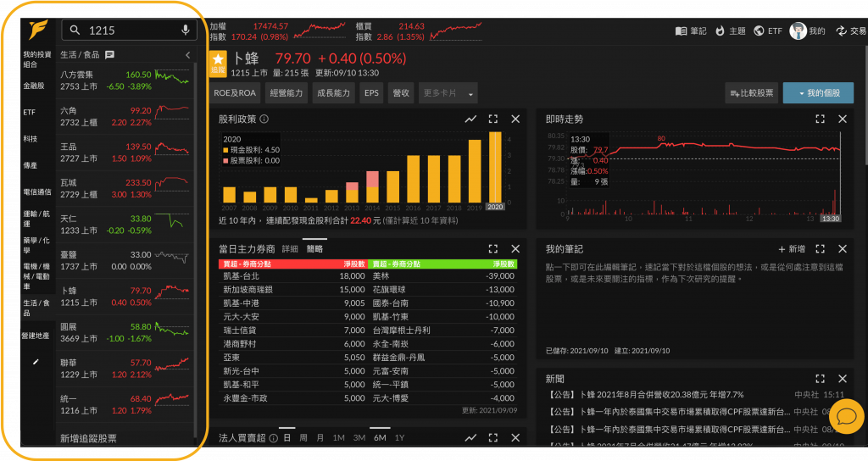Expand 即時走勢 card to fullscreen
868x461 pixels.
(821, 119)
